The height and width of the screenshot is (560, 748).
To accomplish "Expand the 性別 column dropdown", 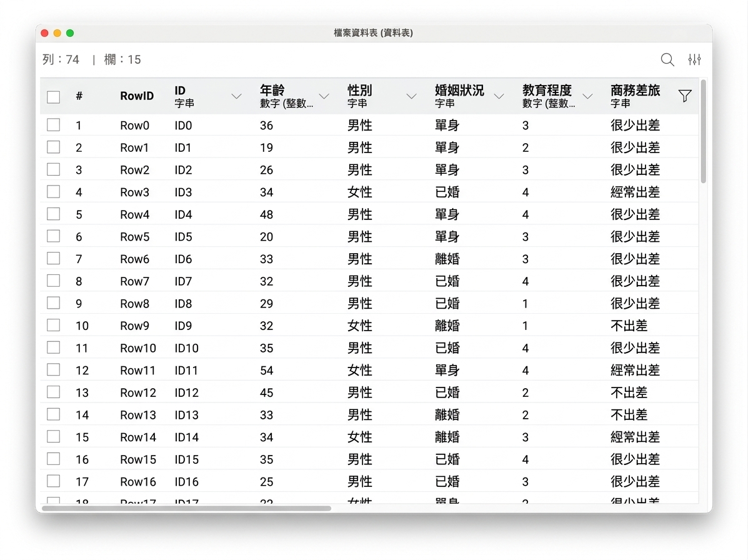I will point(411,96).
